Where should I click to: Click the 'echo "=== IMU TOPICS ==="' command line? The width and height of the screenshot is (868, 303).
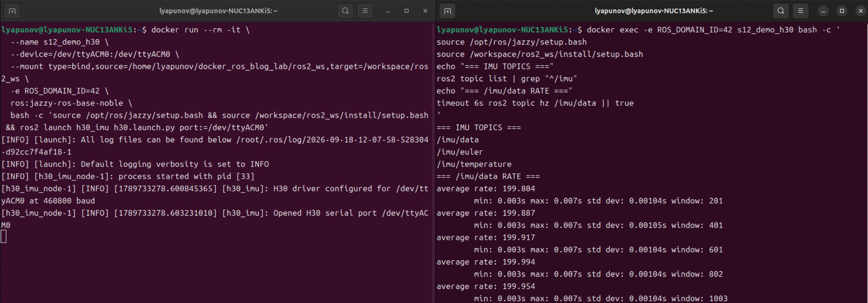[495, 66]
